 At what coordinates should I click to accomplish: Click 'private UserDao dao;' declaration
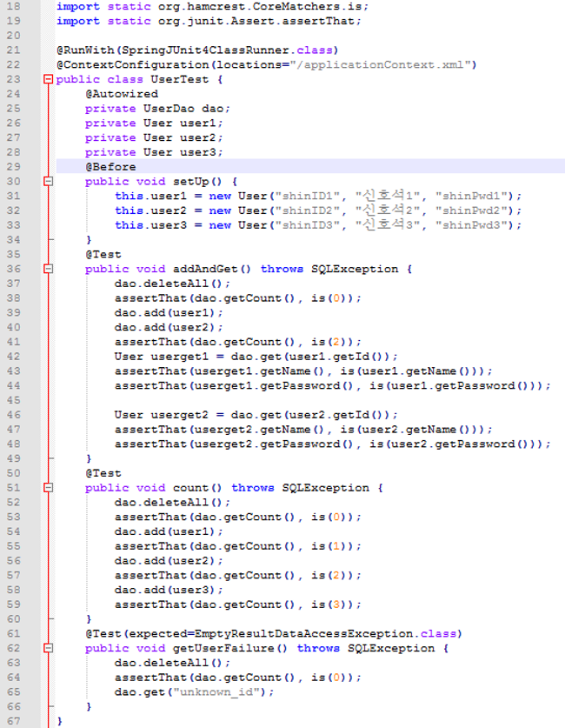click(x=157, y=109)
